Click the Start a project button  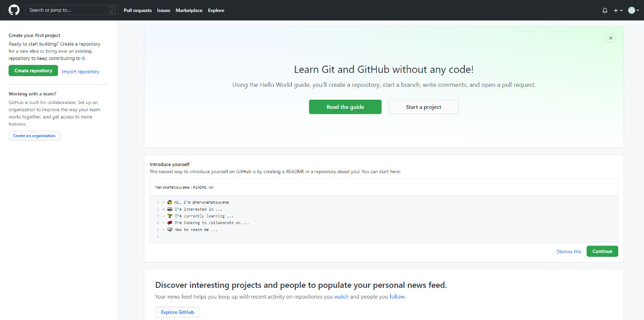(423, 107)
